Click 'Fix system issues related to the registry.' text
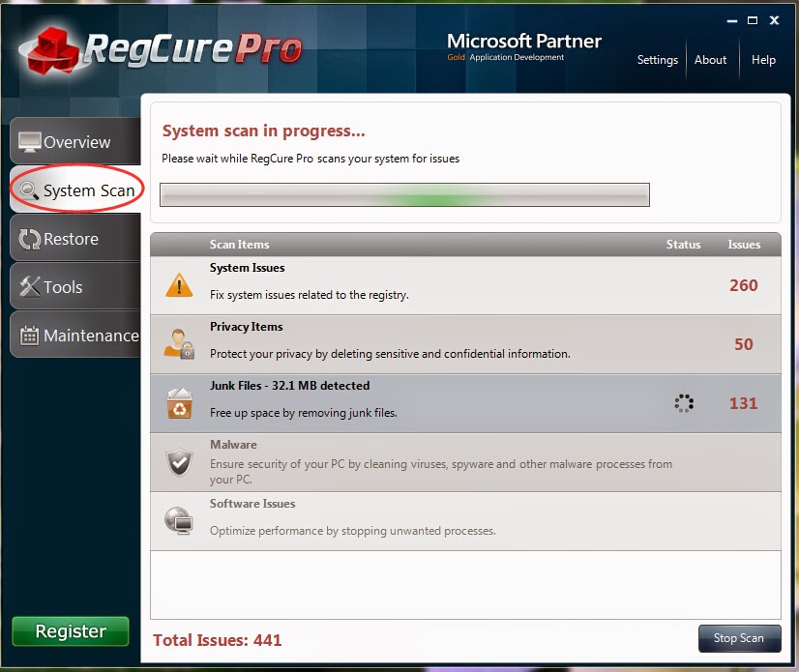 coord(310,295)
